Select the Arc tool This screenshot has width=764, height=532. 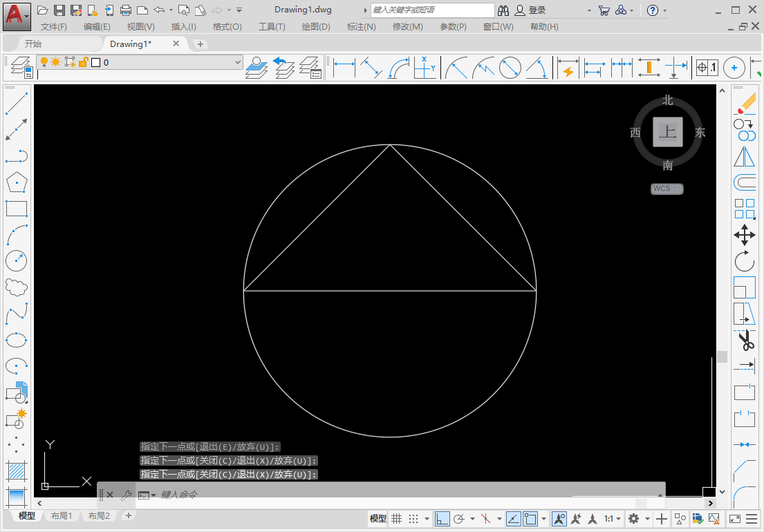17,235
